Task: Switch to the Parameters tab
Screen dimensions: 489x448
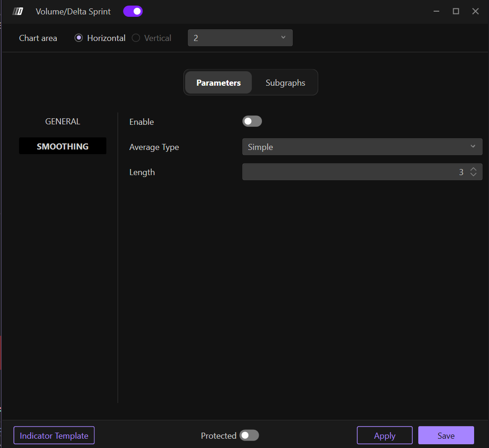Action: point(219,83)
